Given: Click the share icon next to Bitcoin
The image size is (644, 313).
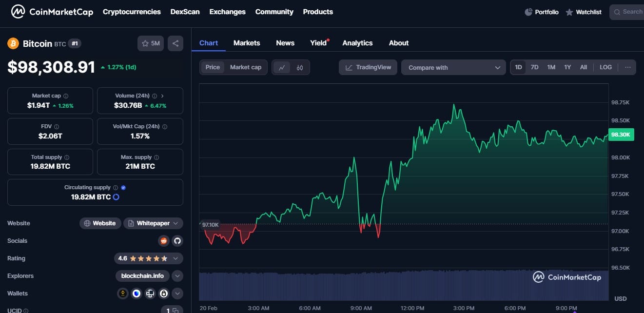Looking at the screenshot, I should [x=176, y=43].
